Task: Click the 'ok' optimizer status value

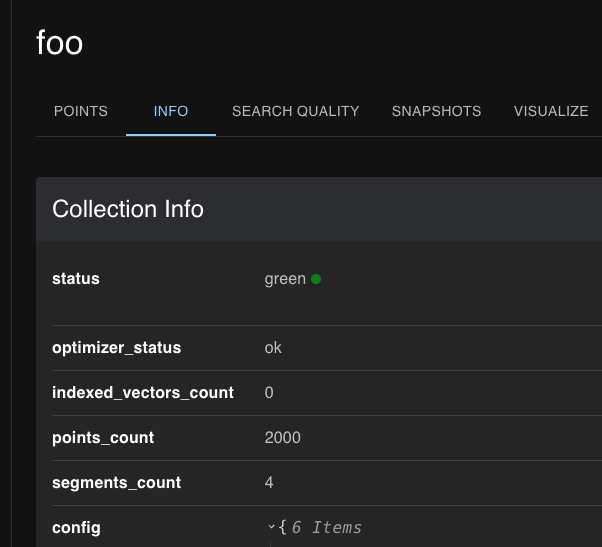Action: pos(273,348)
